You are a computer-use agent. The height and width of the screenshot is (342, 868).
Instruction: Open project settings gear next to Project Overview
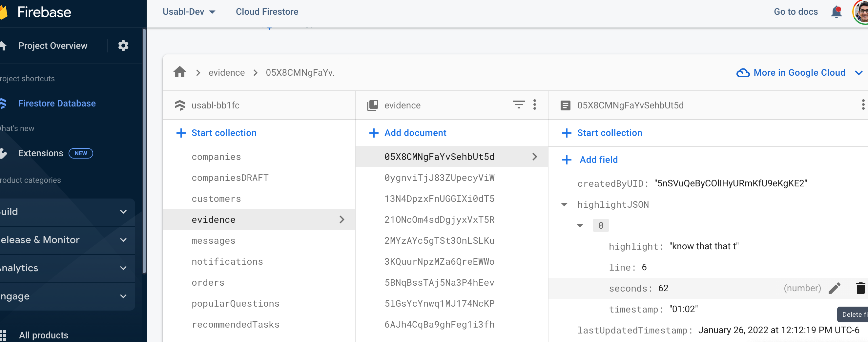(x=123, y=46)
